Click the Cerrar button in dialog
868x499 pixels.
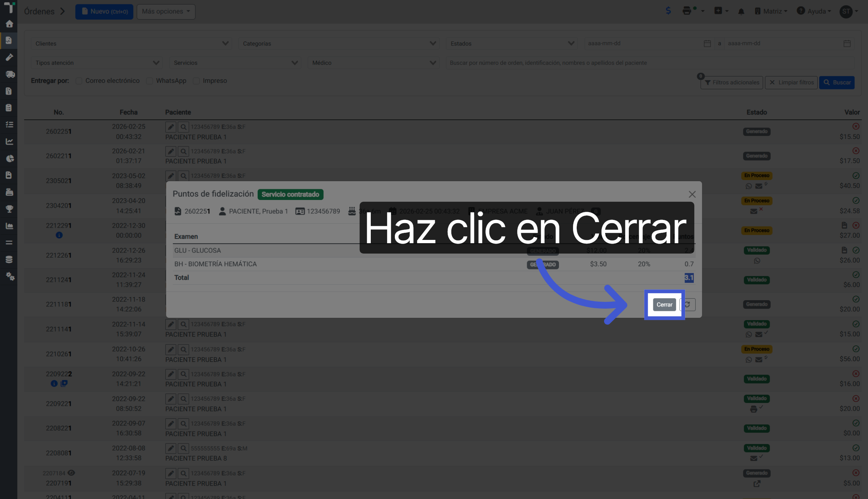click(664, 305)
